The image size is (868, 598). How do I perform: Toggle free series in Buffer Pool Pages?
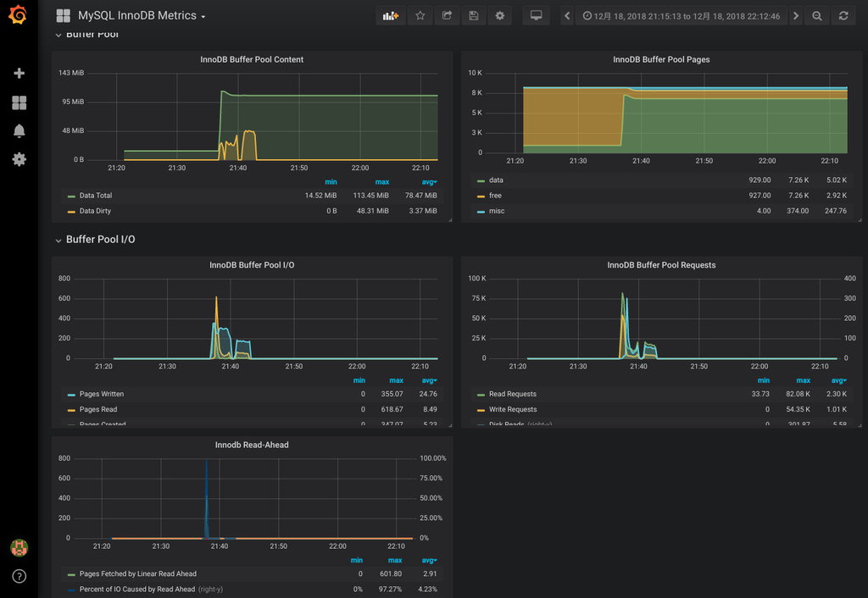click(x=495, y=196)
